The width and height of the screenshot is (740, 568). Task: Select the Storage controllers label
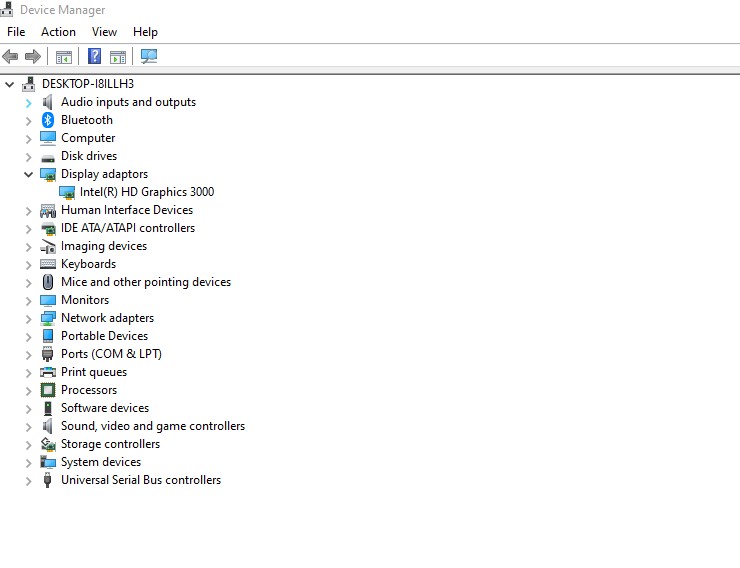point(110,444)
